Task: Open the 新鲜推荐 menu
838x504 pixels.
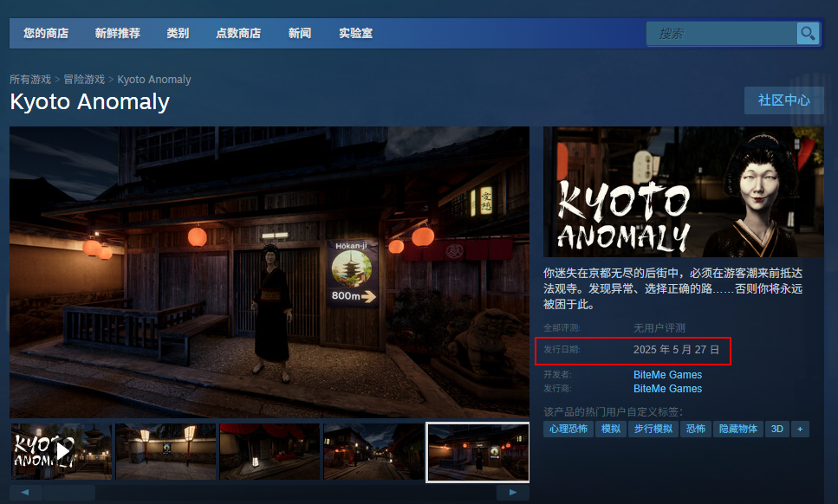Action: click(x=117, y=34)
